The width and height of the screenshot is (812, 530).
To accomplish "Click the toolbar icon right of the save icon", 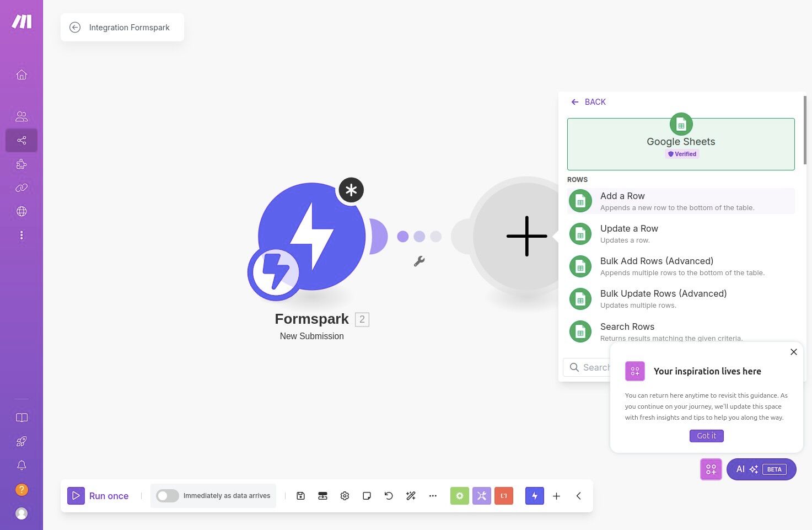I will pyautogui.click(x=322, y=496).
